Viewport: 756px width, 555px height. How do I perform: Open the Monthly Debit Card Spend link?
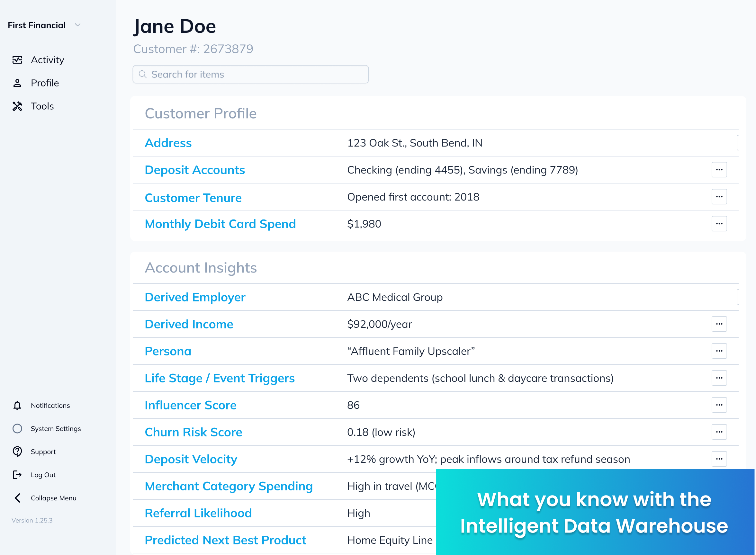pyautogui.click(x=221, y=224)
